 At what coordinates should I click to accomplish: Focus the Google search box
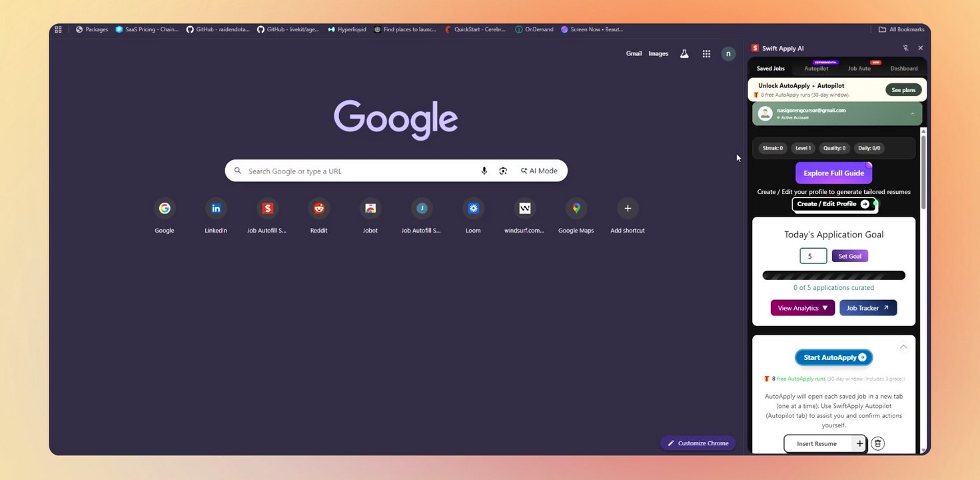click(x=396, y=171)
